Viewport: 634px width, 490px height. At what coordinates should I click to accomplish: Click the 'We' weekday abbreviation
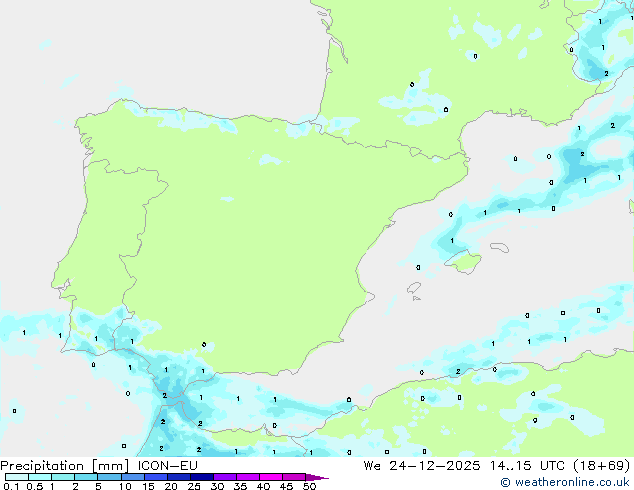(x=372, y=466)
